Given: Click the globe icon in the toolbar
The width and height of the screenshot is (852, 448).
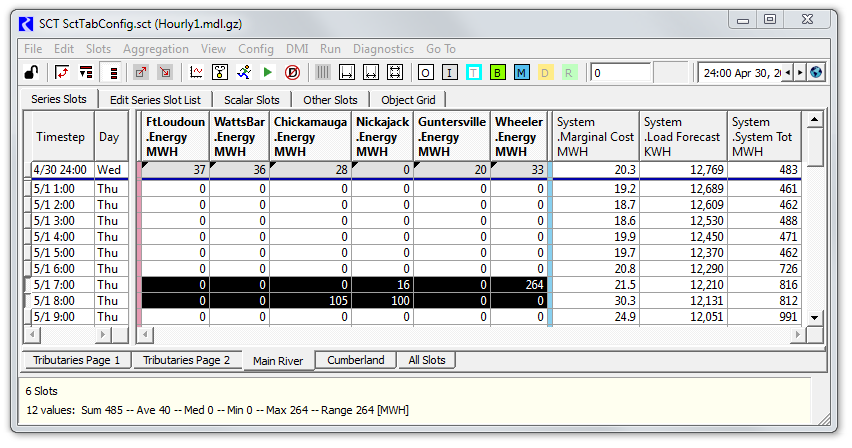Looking at the screenshot, I should (x=816, y=72).
